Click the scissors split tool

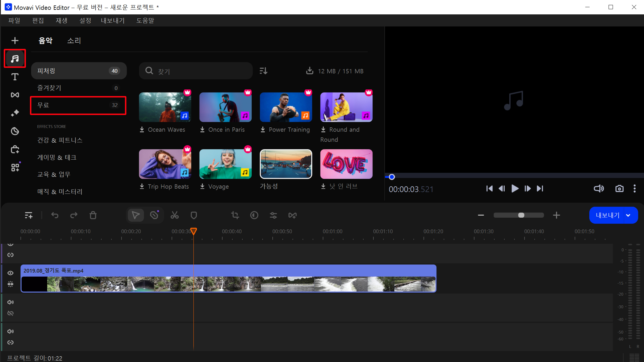[x=174, y=215]
